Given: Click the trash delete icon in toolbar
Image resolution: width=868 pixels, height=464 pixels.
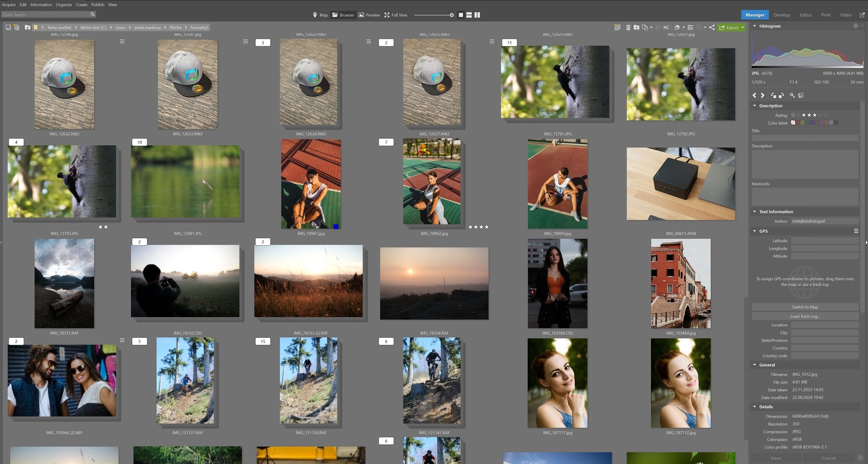Looking at the screenshot, I should (x=628, y=27).
